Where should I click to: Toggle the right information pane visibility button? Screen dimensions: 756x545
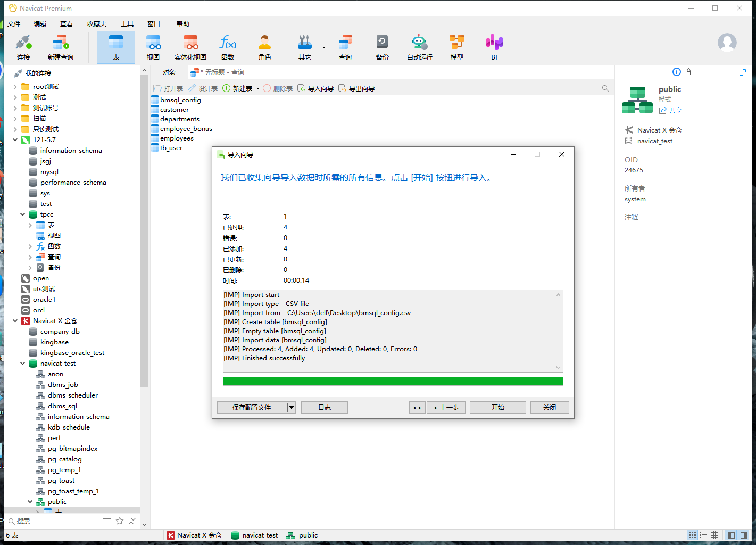click(743, 535)
